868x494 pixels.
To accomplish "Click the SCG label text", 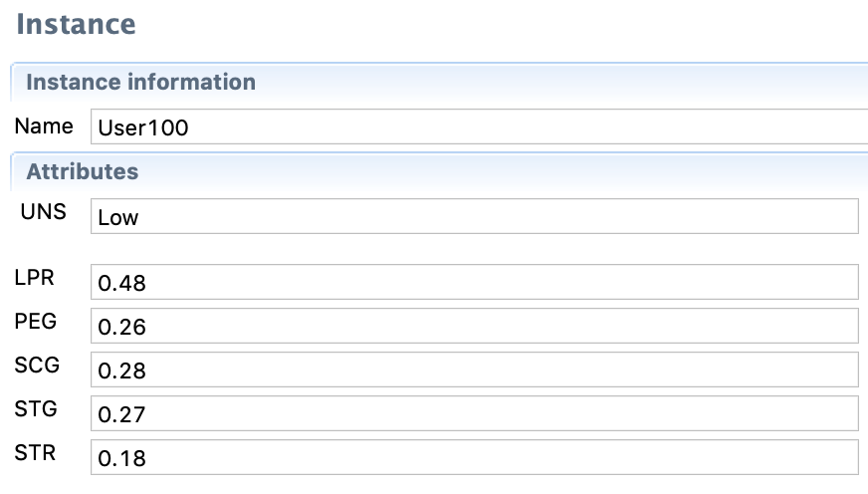I will click(37, 366).
